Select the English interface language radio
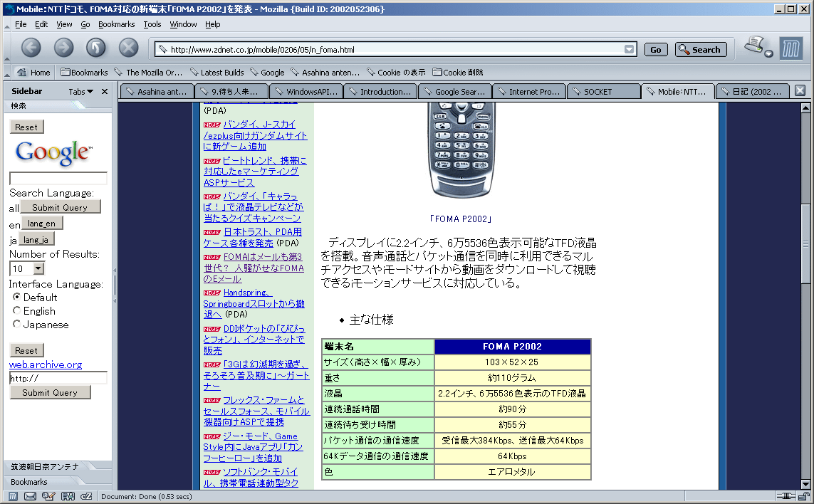Image resolution: width=814 pixels, height=504 pixels. [16, 310]
